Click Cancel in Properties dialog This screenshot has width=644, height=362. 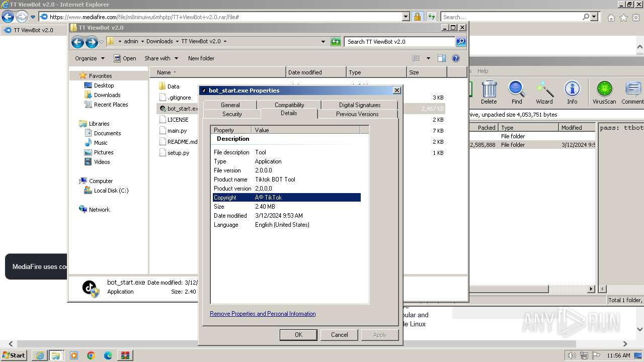(339, 335)
